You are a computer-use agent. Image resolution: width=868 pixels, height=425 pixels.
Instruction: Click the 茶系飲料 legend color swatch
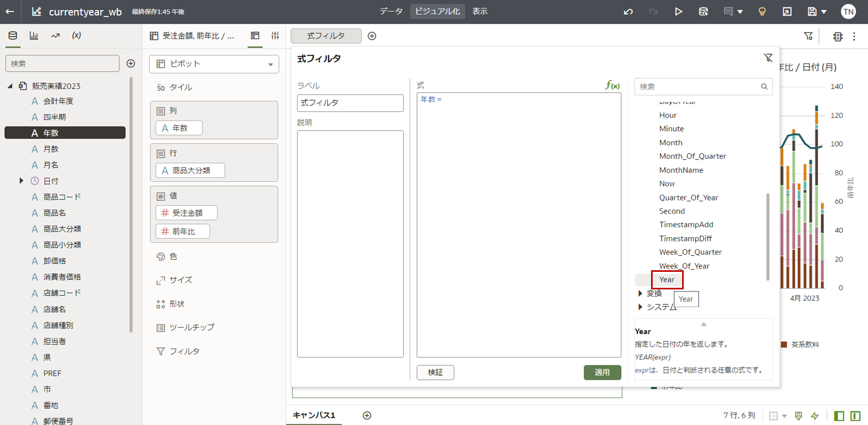point(784,344)
